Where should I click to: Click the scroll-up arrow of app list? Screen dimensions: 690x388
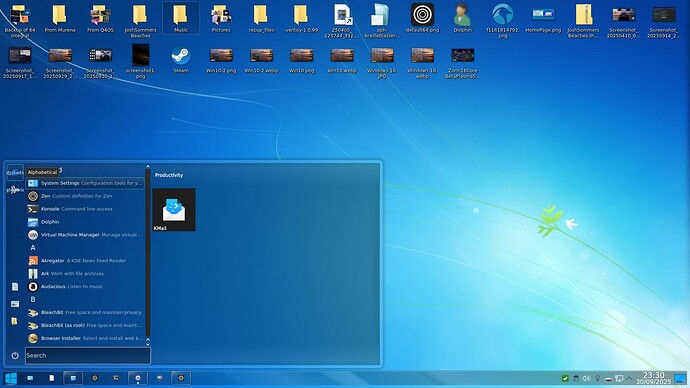(147, 167)
